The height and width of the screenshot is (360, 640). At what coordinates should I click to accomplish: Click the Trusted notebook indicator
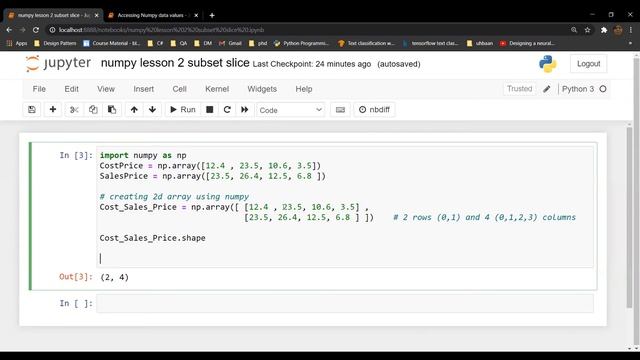520,89
